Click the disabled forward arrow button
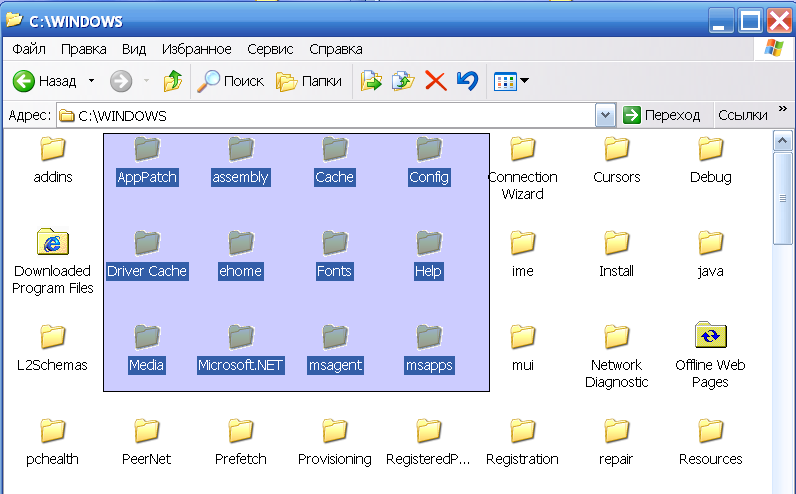This screenshot has height=494, width=796. click(121, 81)
